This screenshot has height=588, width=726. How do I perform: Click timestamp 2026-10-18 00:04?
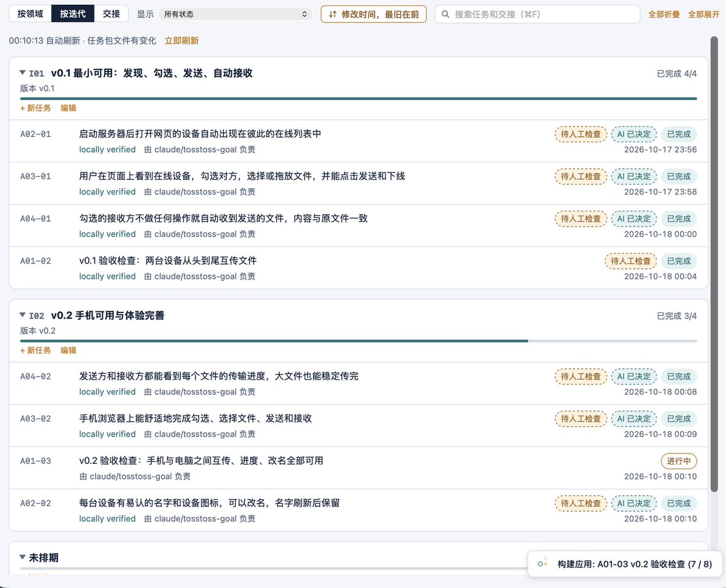point(660,276)
